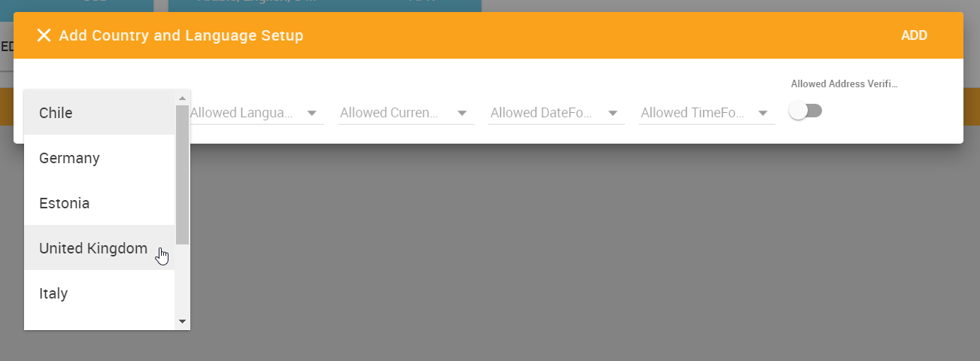
Task: Pick Estonia from the country options
Action: click(100, 203)
